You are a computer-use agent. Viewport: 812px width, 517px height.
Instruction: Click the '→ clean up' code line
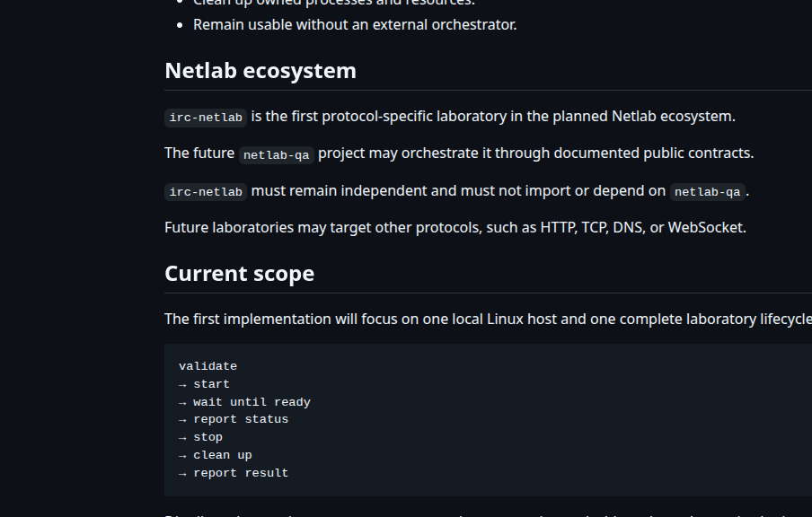215,455
